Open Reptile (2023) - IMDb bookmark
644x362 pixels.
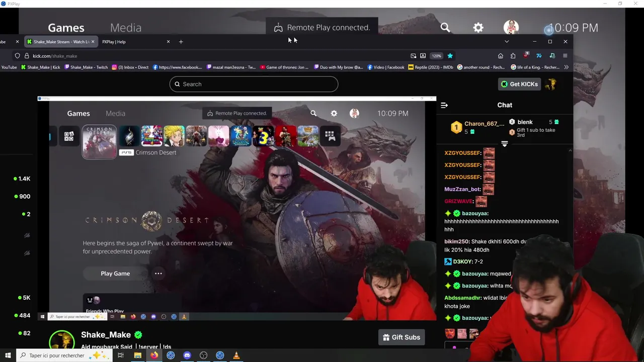click(431, 67)
